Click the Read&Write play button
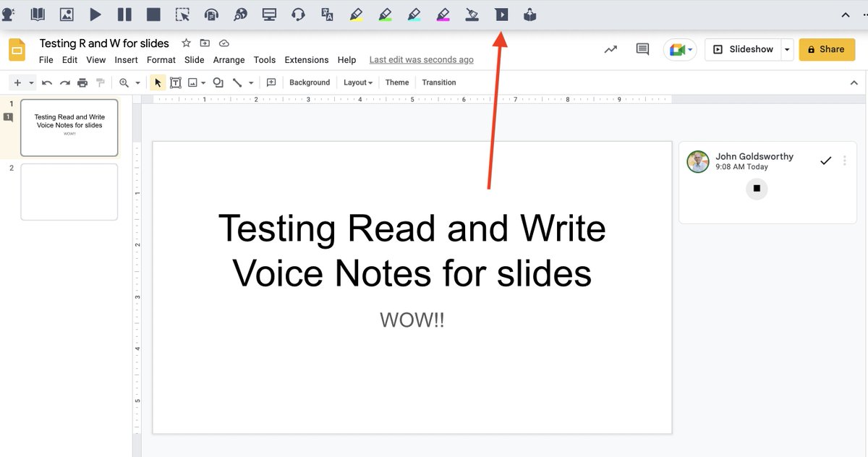This screenshot has height=457, width=868. [95, 14]
